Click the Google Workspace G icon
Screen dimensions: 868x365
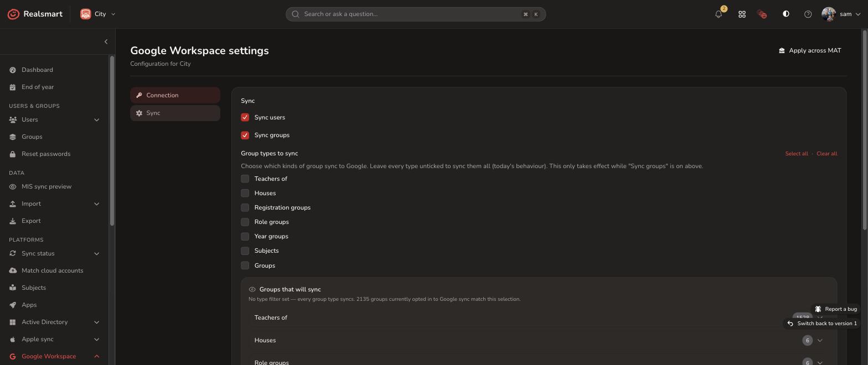click(13, 356)
